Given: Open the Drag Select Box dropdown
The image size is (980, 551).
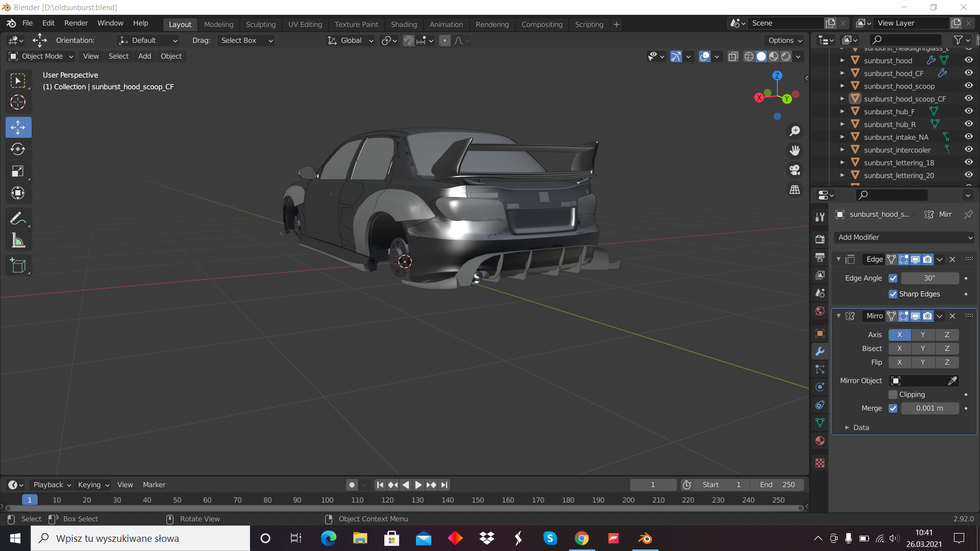Looking at the screenshot, I should tap(246, 40).
